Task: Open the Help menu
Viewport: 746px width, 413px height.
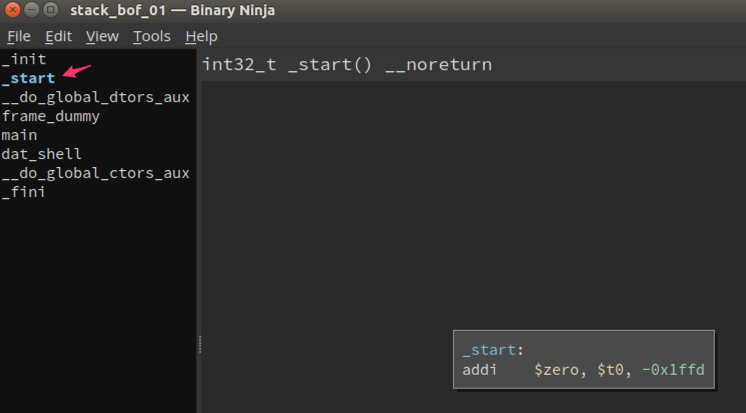Action: click(x=201, y=36)
